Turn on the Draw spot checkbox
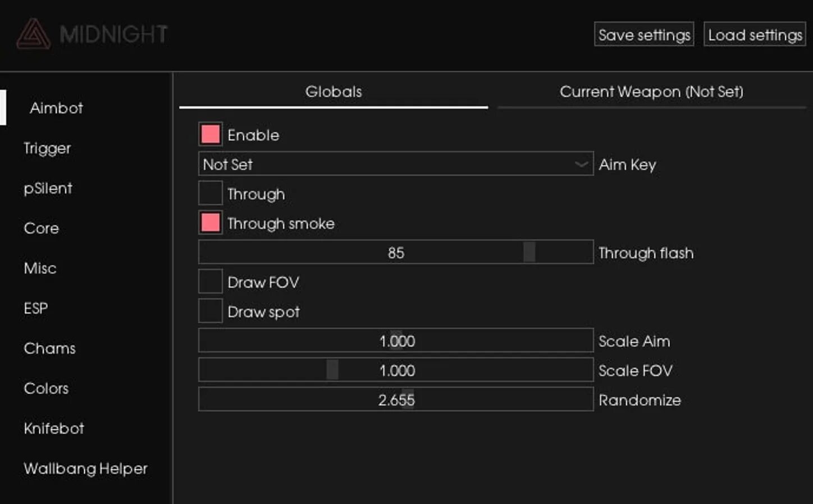The image size is (813, 504). (211, 311)
